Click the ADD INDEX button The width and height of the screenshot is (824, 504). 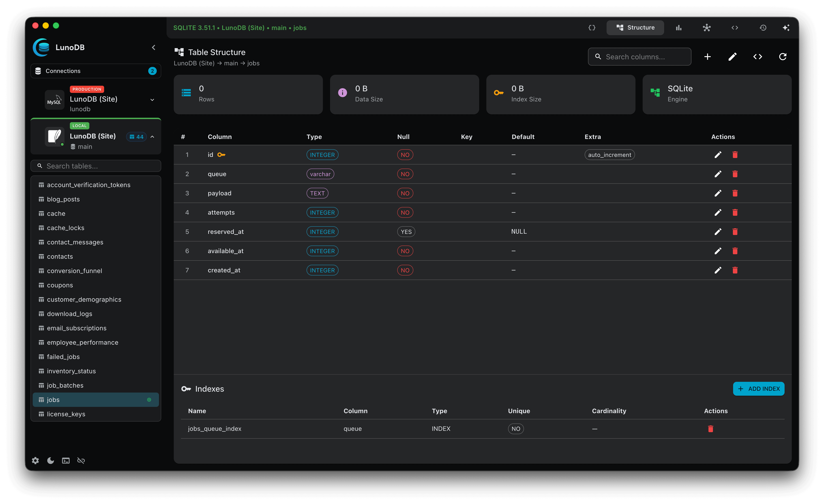click(x=758, y=389)
